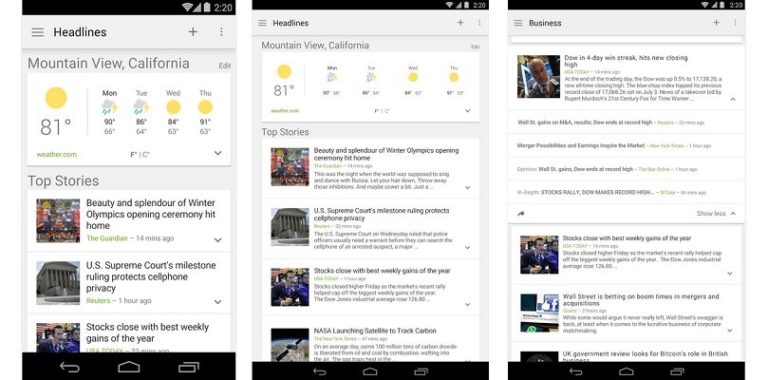This screenshot has width=768, height=380.
Task: Open "STOCKS RALLY, DOW MAKES RECORD HIGH" item
Action: [598, 193]
